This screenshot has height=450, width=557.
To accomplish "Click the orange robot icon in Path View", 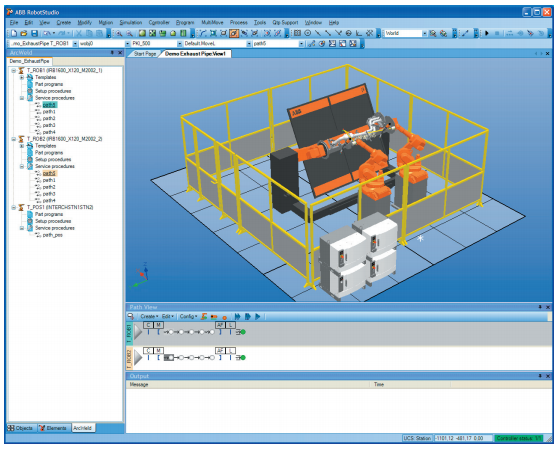I will (204, 316).
